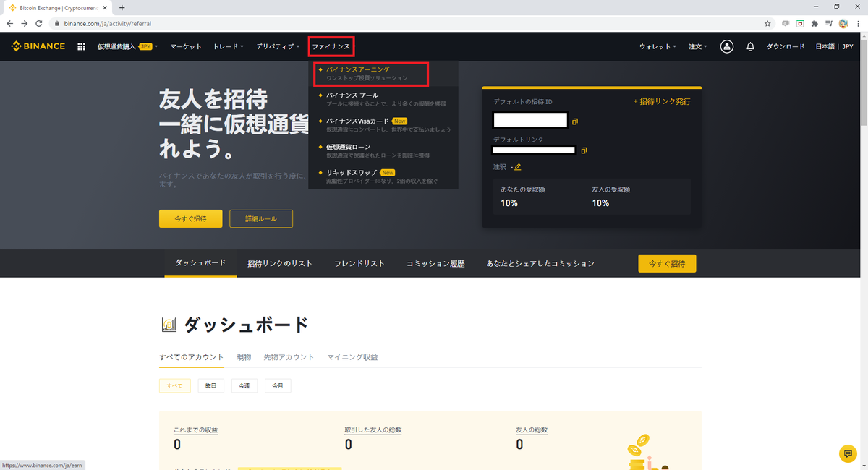Copy the default referral link
Image resolution: width=868 pixels, height=470 pixels.
coord(584,150)
